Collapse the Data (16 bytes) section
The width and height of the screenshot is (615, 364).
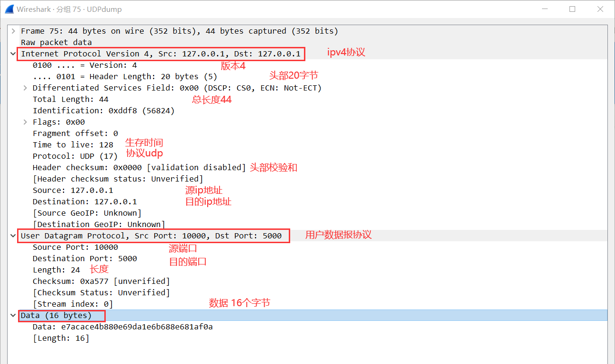click(x=13, y=315)
